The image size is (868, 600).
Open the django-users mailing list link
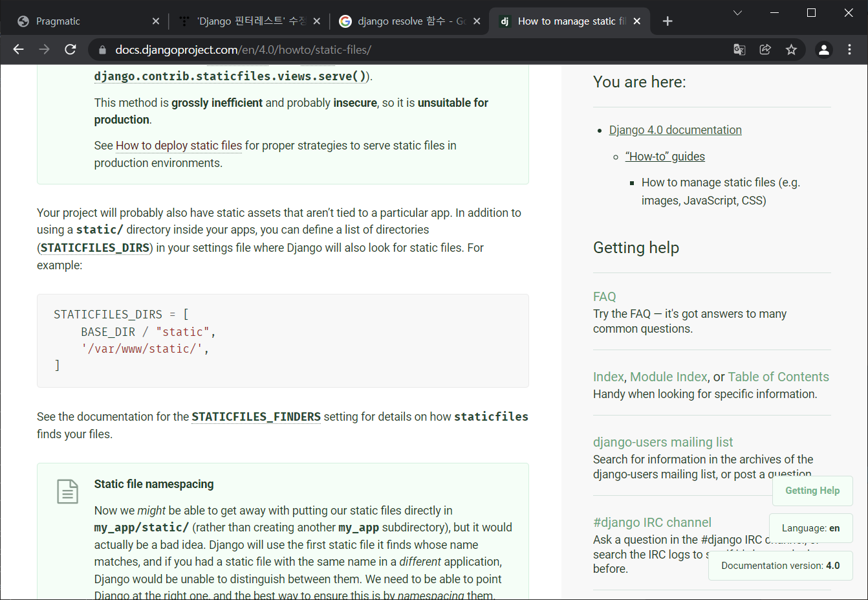[x=663, y=442]
